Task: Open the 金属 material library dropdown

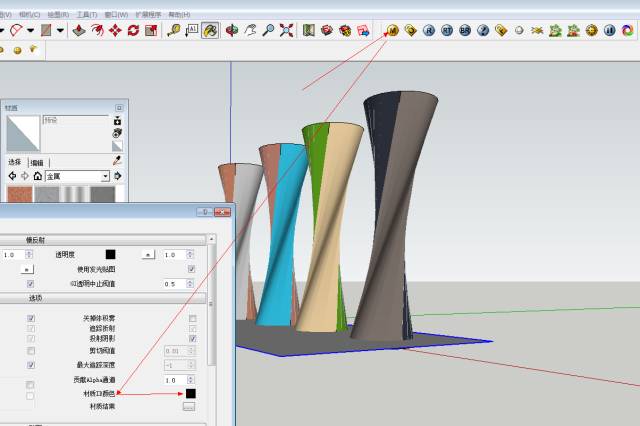Action: point(105,176)
